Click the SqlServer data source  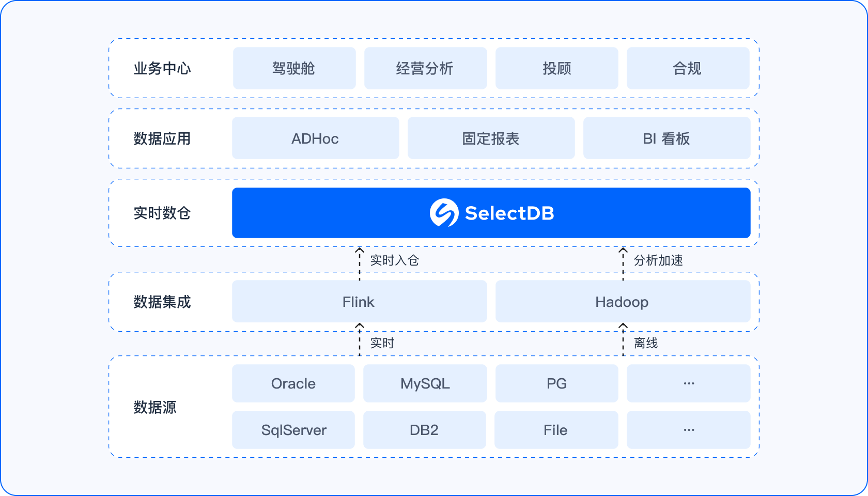click(x=293, y=430)
